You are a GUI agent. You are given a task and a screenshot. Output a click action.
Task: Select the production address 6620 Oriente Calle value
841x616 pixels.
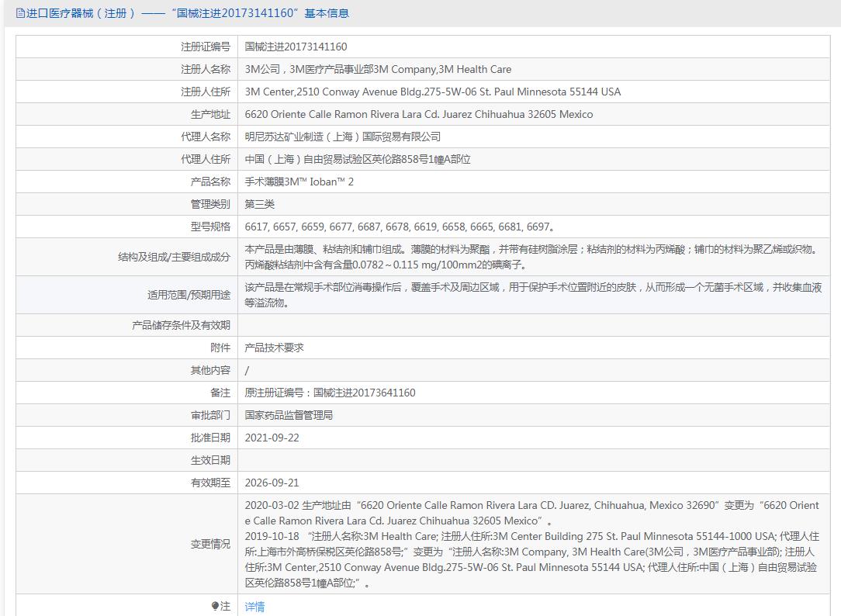click(419, 114)
